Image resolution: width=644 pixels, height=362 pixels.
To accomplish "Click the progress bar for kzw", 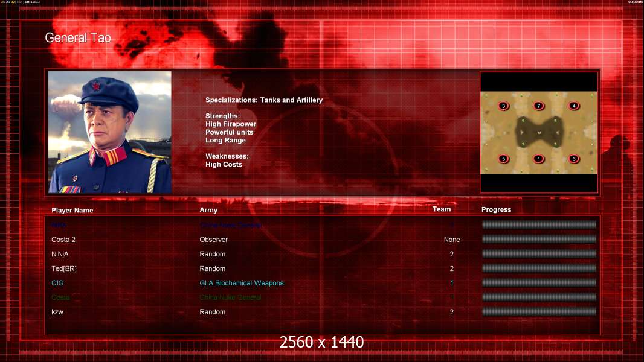I will [x=539, y=311].
